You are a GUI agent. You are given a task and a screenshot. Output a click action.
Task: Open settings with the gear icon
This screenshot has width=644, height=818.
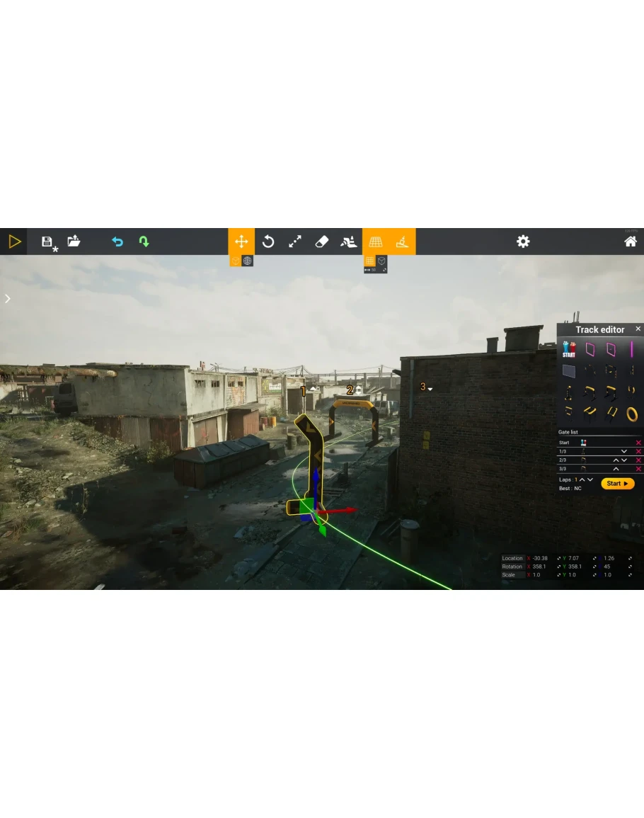523,242
